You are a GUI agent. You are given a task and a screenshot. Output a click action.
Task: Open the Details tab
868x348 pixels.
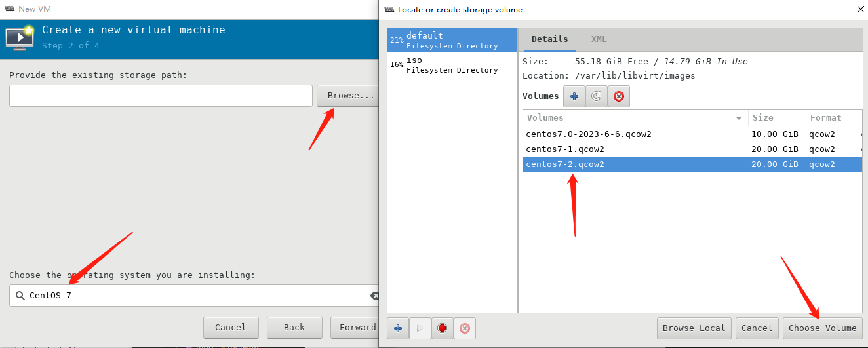[x=549, y=39]
